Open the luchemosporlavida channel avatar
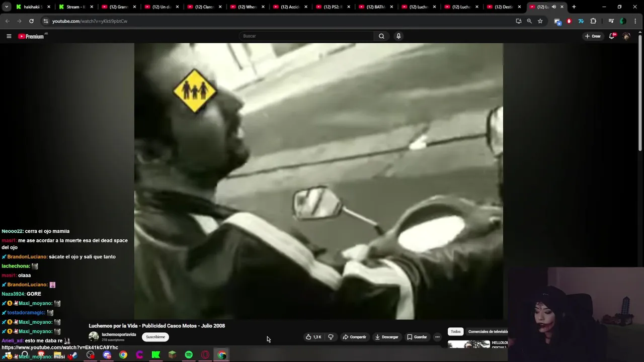Screen dimensions: 644x362 pos(94,337)
